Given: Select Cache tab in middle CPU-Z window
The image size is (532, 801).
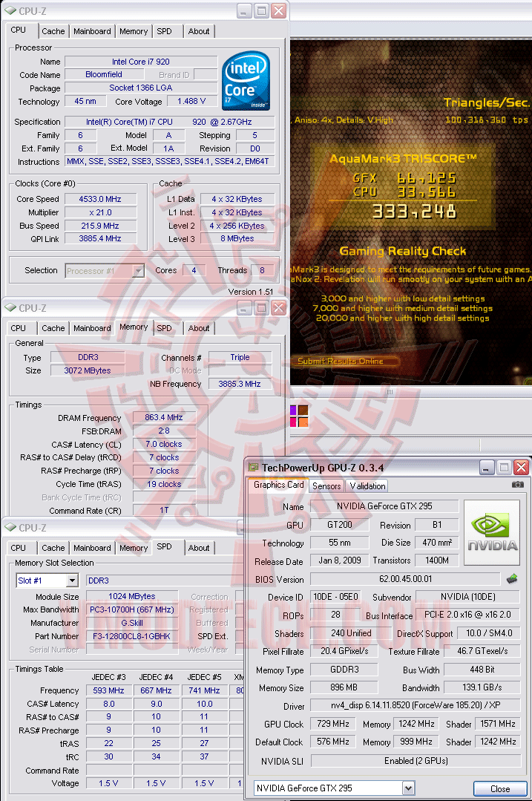Looking at the screenshot, I should (53, 328).
